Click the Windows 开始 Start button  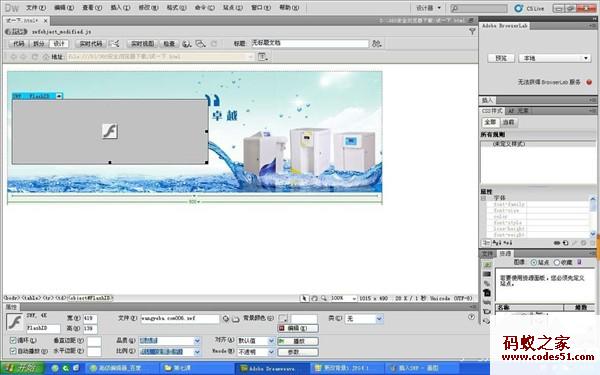click(24, 368)
